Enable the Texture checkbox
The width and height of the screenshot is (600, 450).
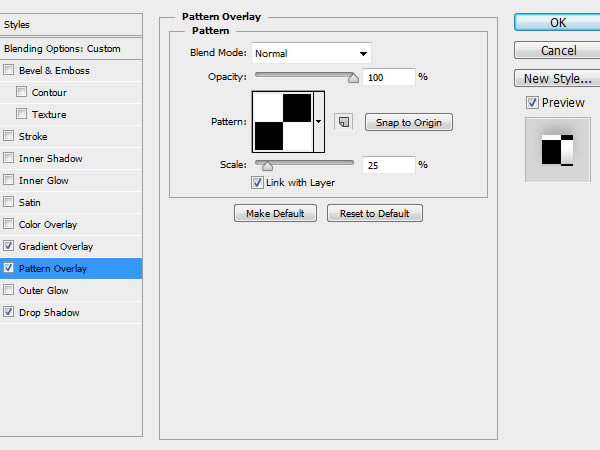point(21,114)
